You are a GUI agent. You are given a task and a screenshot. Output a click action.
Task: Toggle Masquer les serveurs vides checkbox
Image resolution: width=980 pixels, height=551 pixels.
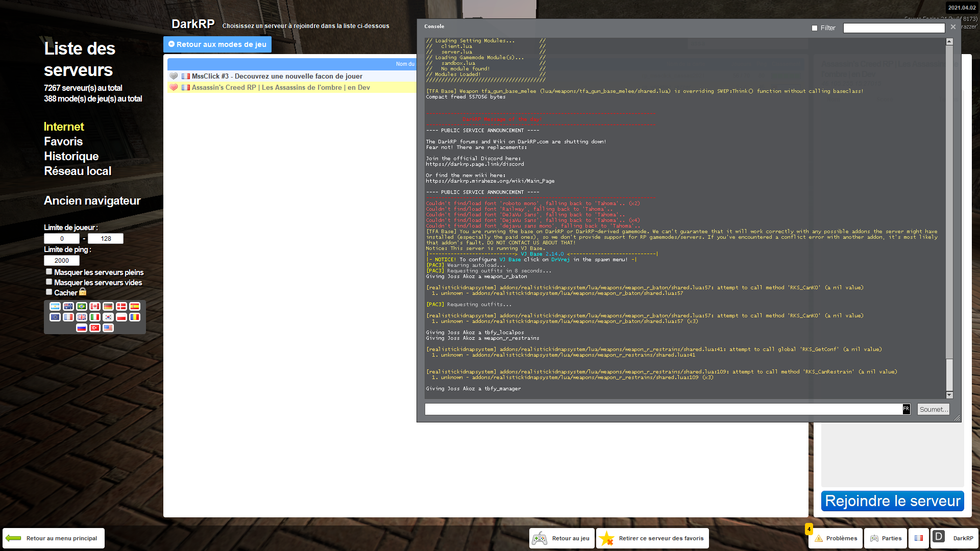(x=49, y=282)
